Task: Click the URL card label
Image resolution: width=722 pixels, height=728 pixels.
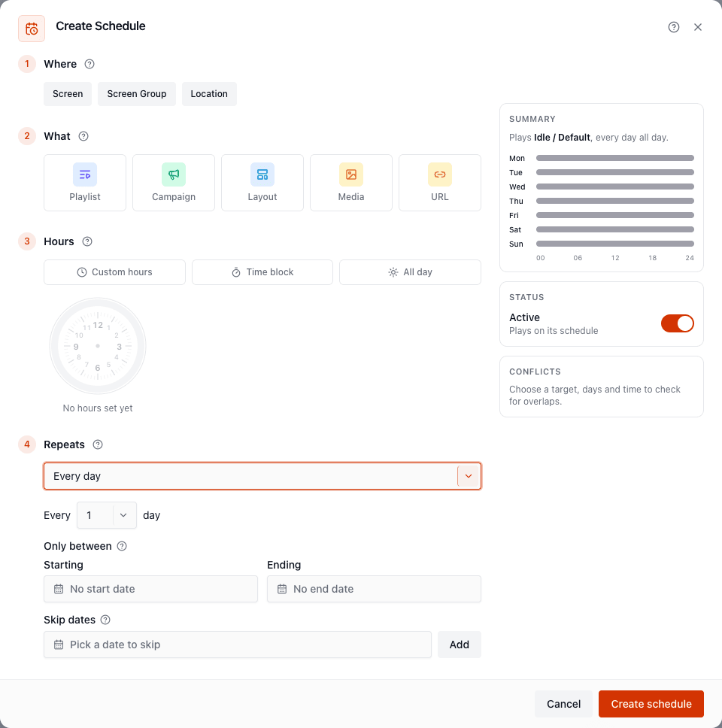Action: click(x=440, y=197)
